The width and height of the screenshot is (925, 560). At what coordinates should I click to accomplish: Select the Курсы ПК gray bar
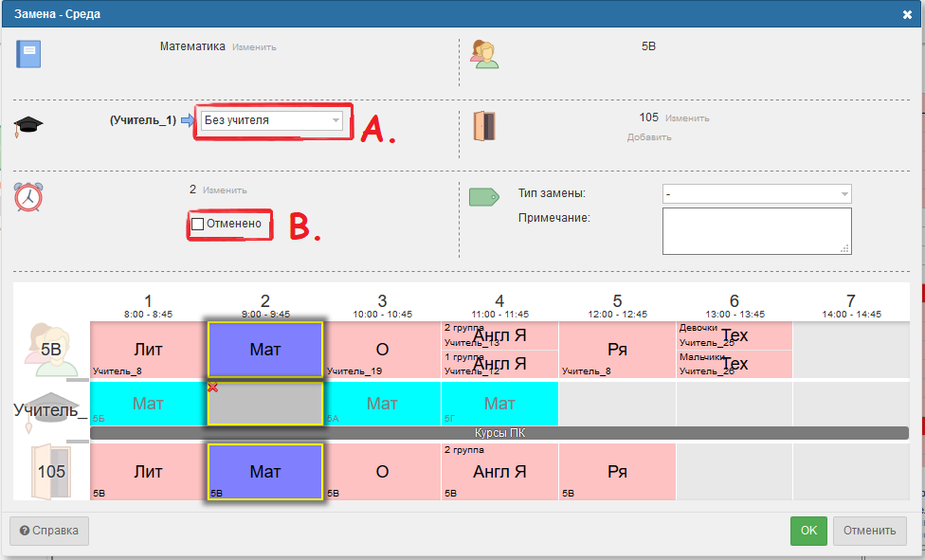[499, 433]
